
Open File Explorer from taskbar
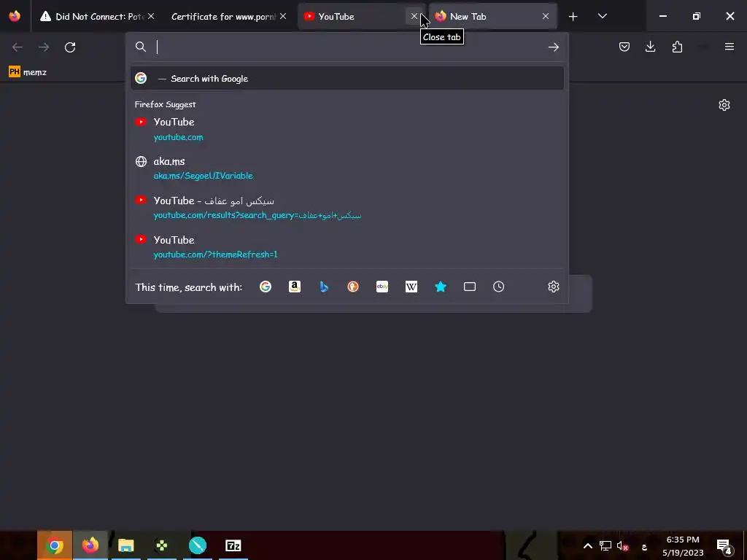(x=125, y=545)
